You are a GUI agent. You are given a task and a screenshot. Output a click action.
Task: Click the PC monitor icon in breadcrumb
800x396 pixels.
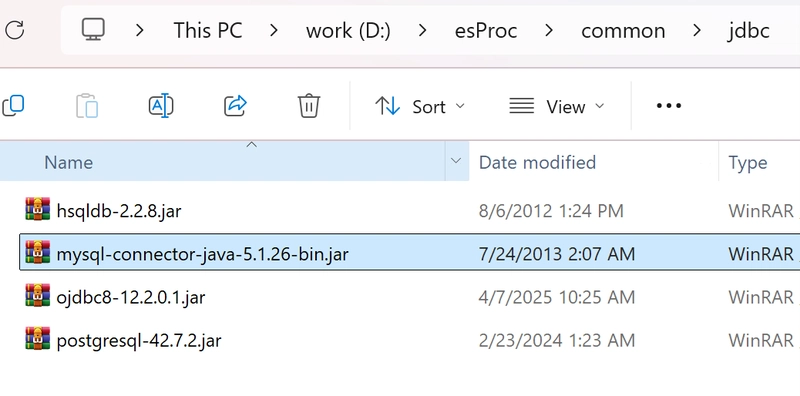coord(93,30)
